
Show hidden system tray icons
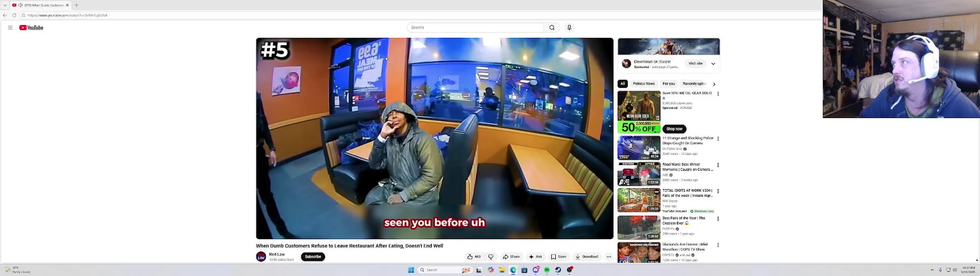tap(932, 270)
